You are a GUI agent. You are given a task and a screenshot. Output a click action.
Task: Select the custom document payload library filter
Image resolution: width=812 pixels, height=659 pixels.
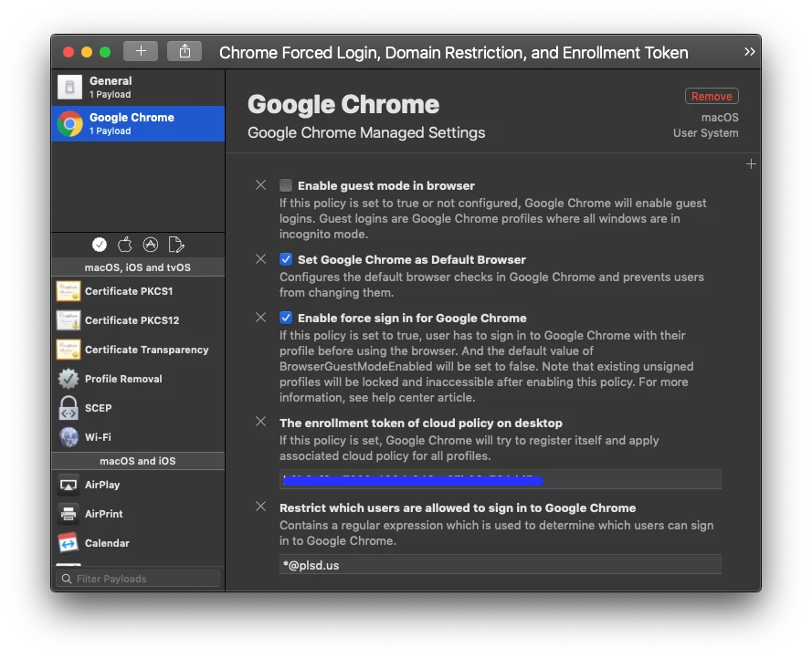[x=176, y=245]
